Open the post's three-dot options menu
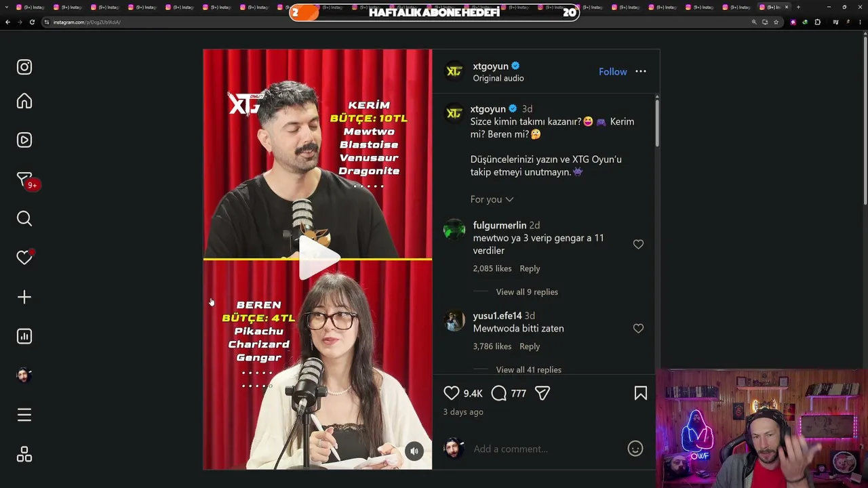Image resolution: width=868 pixels, height=488 pixels. point(641,71)
